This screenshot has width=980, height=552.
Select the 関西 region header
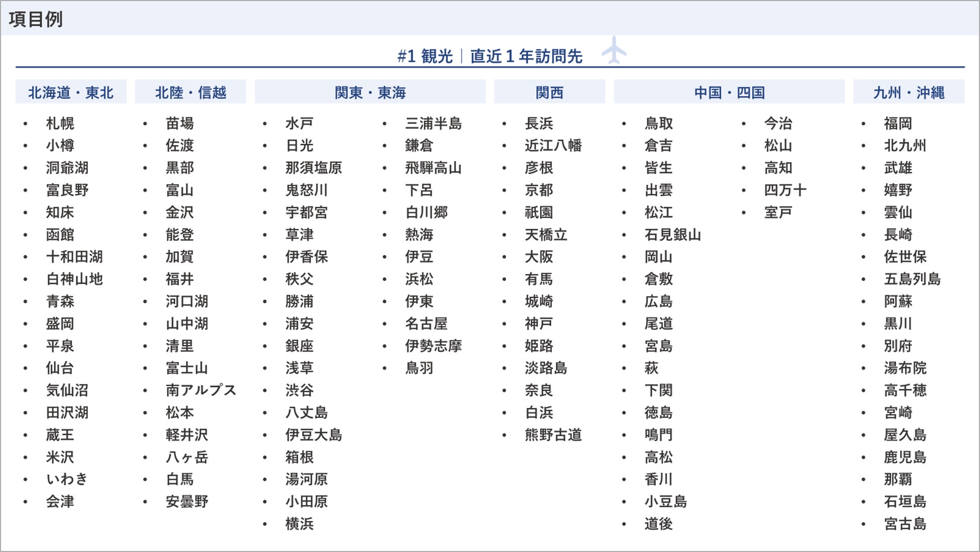pos(549,93)
